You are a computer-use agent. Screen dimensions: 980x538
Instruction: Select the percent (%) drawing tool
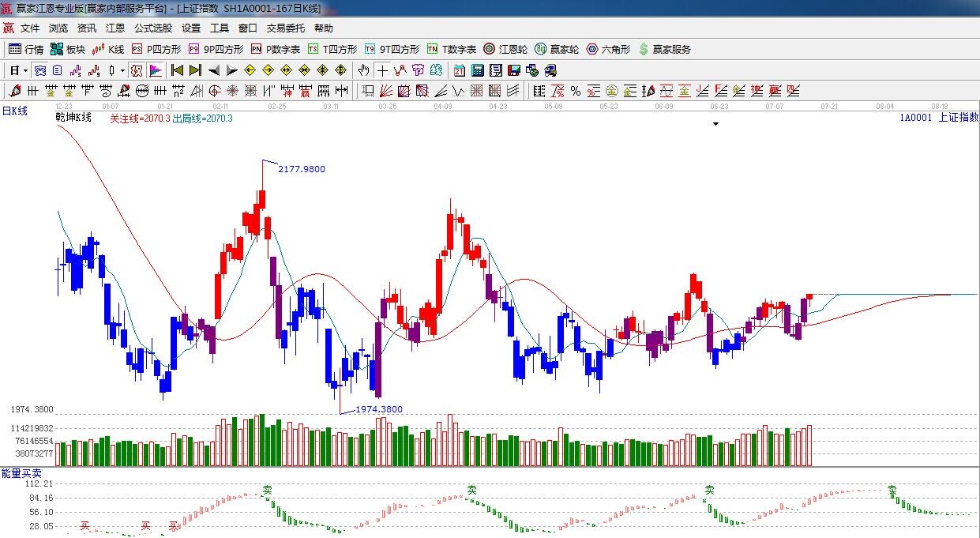575,91
